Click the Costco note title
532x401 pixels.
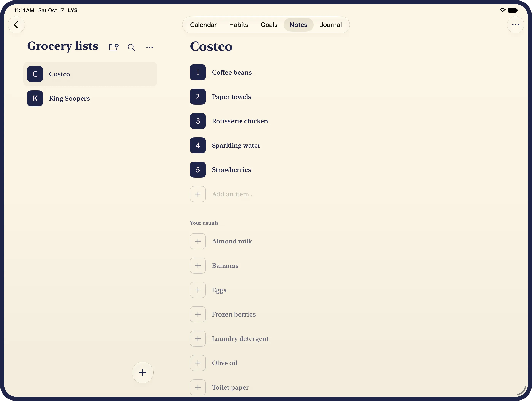pyautogui.click(x=211, y=46)
